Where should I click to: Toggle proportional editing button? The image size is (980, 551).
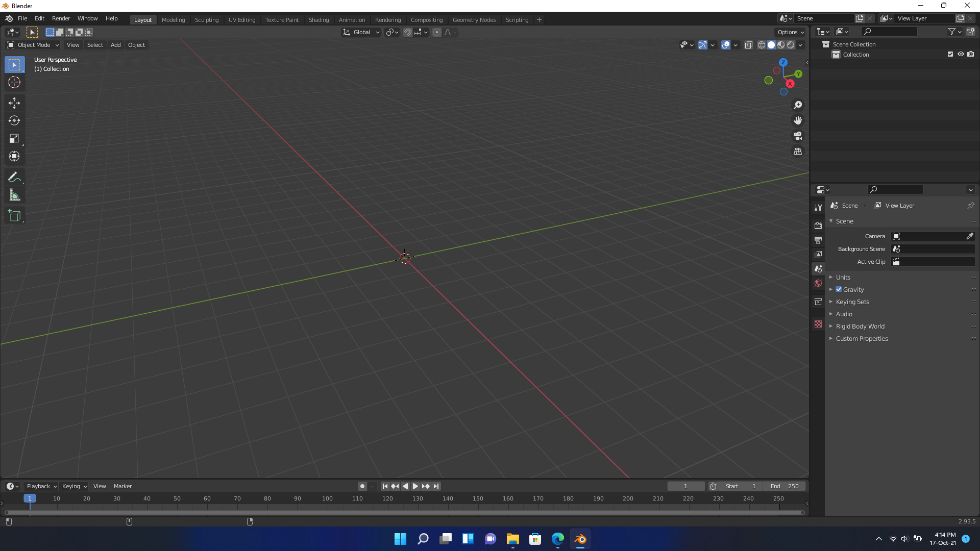coord(437,32)
